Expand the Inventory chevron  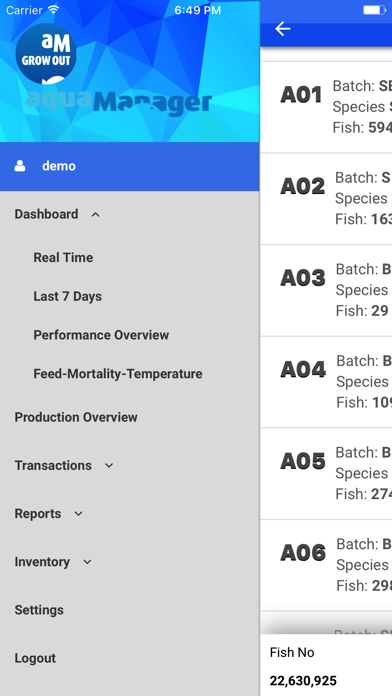87,562
